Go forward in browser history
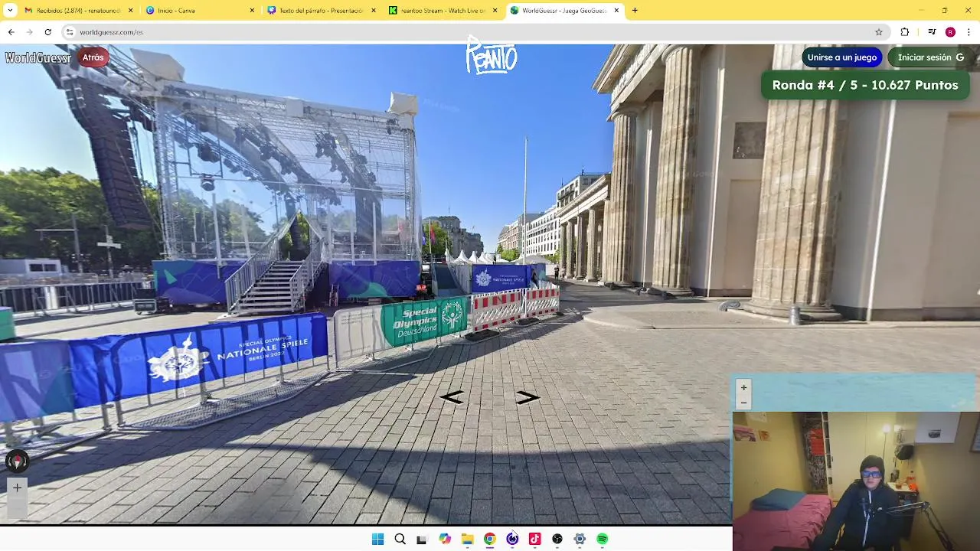Image resolution: width=980 pixels, height=551 pixels. tap(29, 32)
